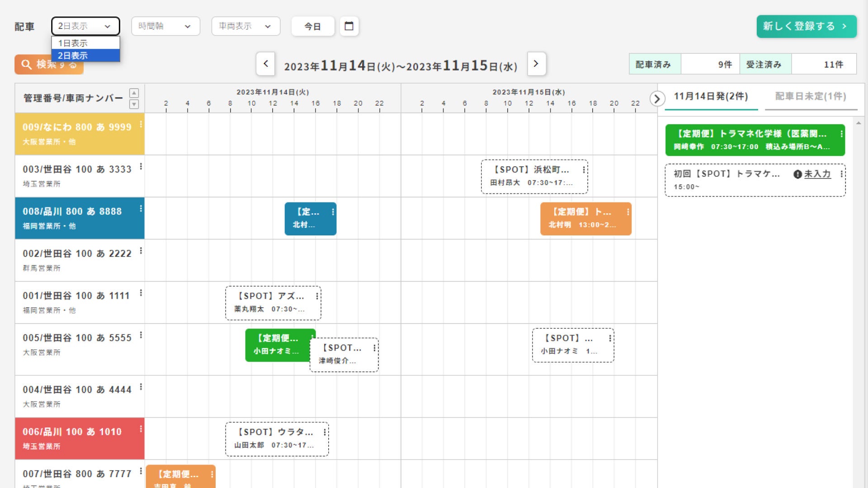Viewport: 868px width, 488px height.
Task: Collapse right panel with circled chevron
Action: [x=657, y=98]
